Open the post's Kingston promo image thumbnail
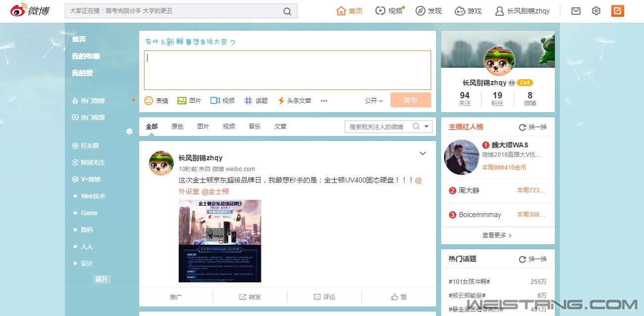The image size is (644, 316). pos(220,241)
